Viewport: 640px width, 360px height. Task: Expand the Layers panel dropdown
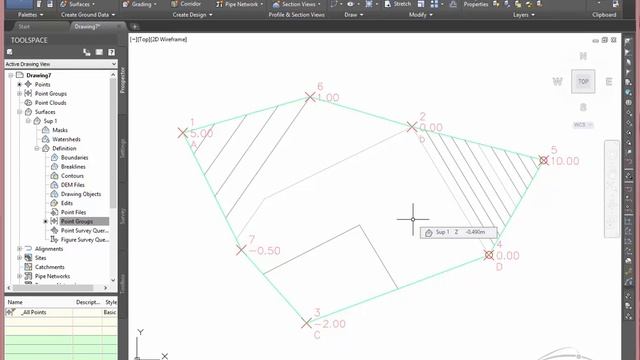(x=524, y=15)
